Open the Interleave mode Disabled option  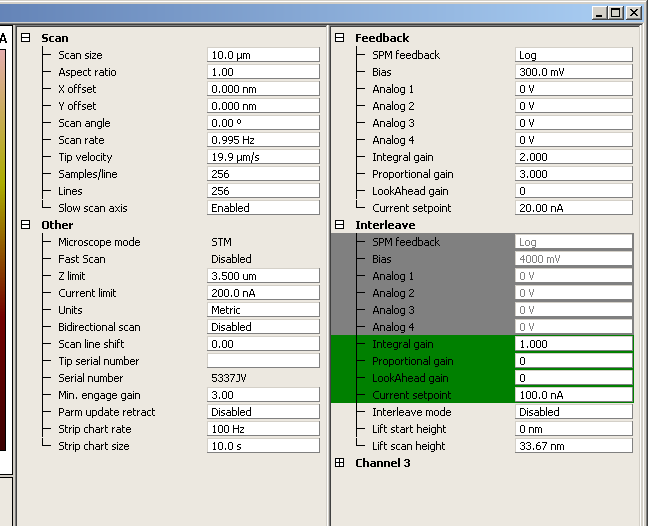tap(574, 412)
